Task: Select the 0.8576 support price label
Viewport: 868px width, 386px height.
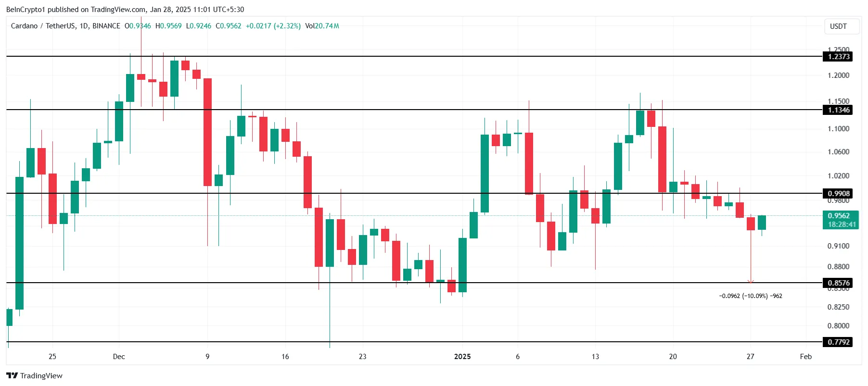Action: point(839,283)
